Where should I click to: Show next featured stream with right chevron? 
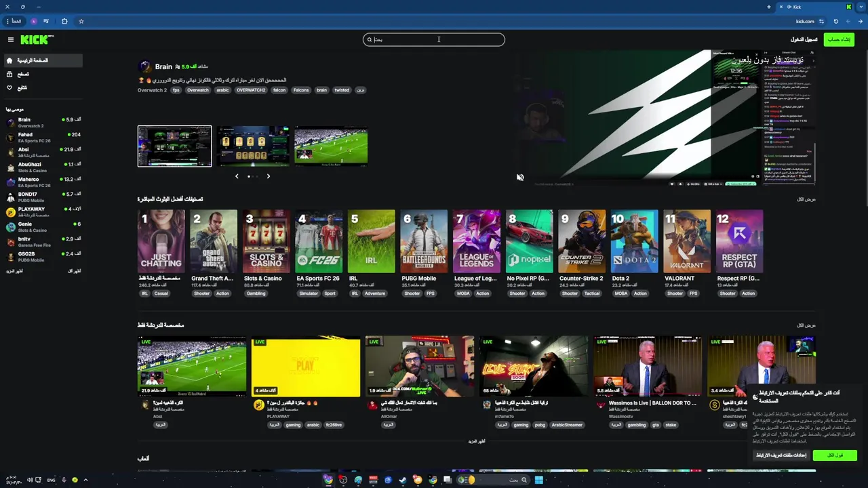tap(268, 176)
